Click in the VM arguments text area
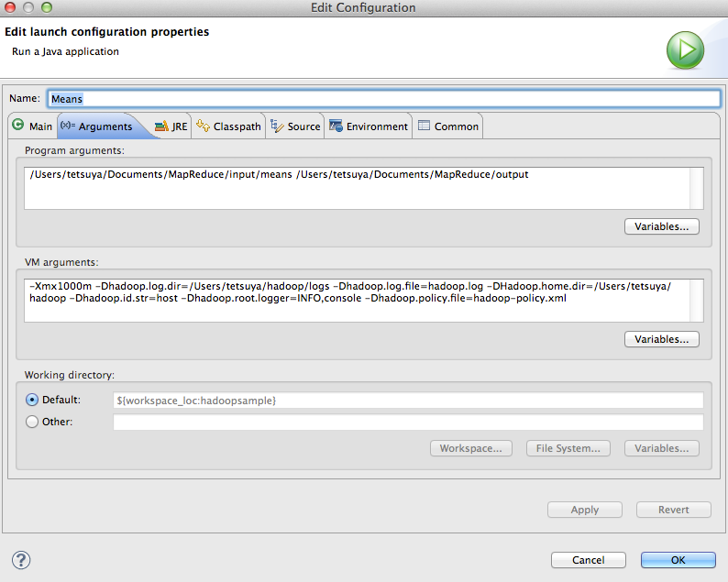Screen dimensions: 728x582 point(357,301)
